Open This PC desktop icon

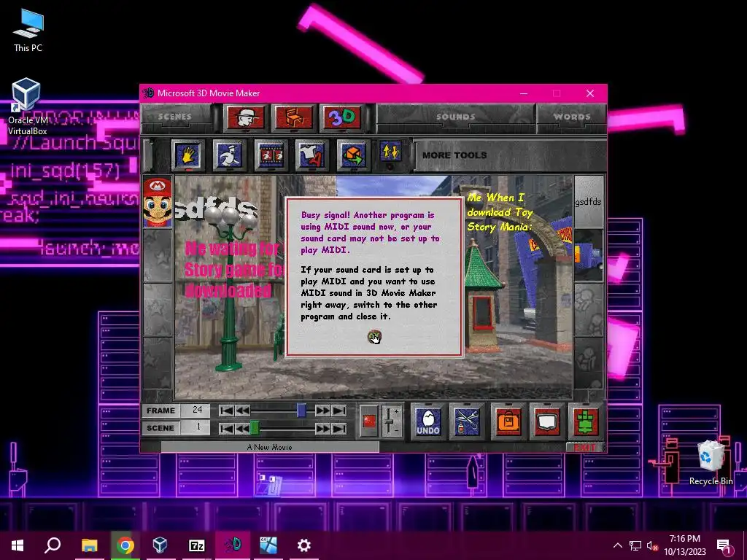click(x=28, y=31)
